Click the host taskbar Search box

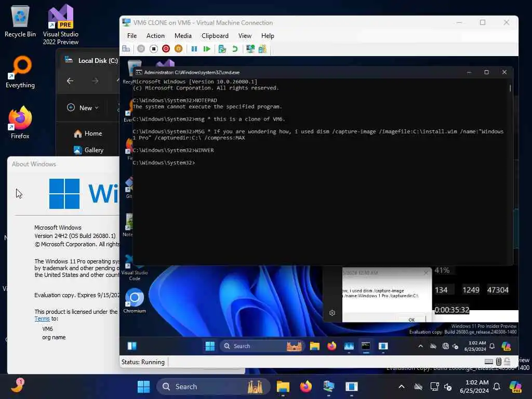pyautogui.click(x=213, y=387)
